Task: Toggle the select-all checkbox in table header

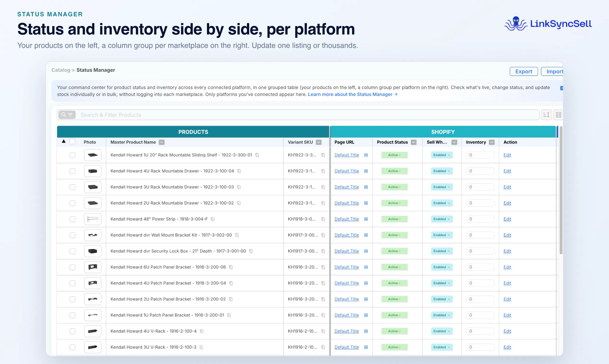Action: [72, 142]
